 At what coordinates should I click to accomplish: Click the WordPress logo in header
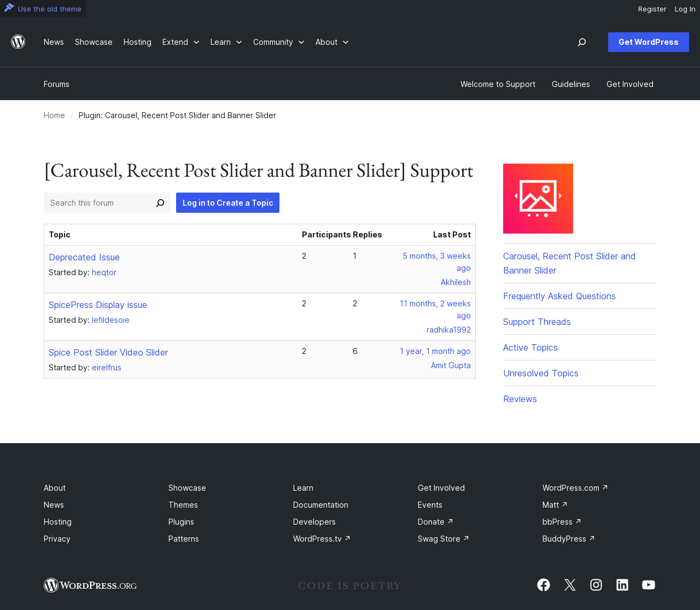18,42
